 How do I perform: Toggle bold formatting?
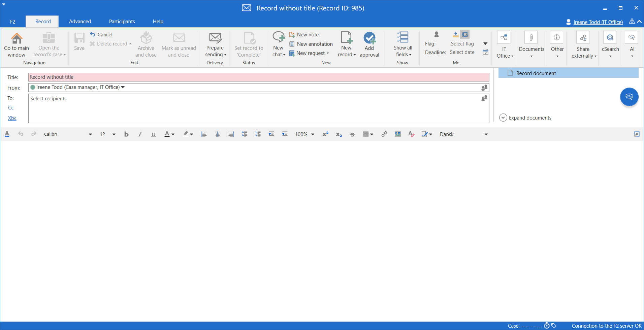(x=126, y=134)
